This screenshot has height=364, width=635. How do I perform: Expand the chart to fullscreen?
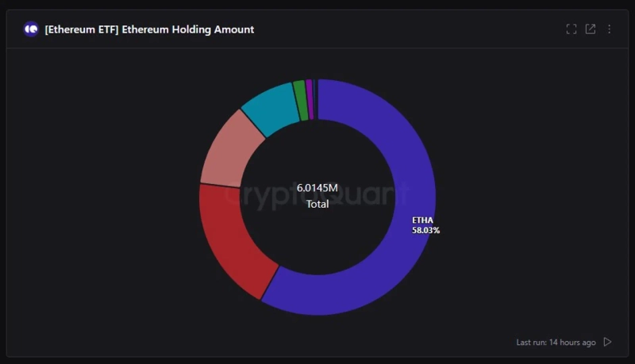click(571, 29)
